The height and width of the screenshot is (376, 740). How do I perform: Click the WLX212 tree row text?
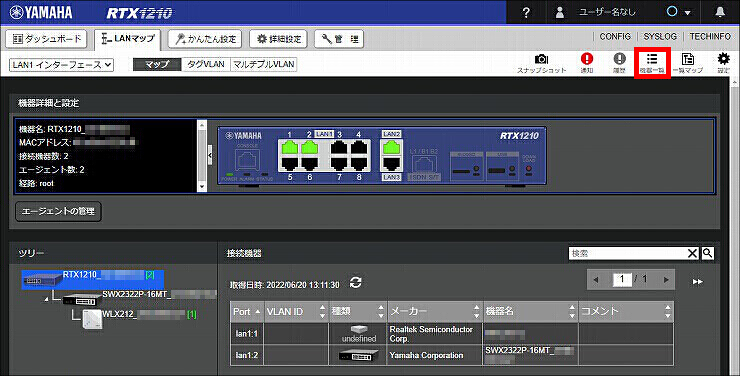point(149,314)
